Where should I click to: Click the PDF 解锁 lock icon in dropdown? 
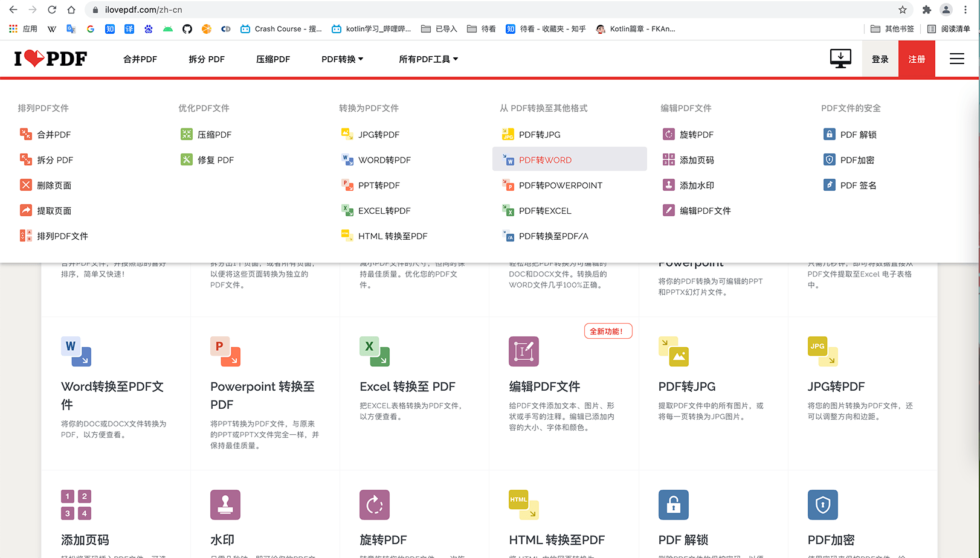(829, 134)
